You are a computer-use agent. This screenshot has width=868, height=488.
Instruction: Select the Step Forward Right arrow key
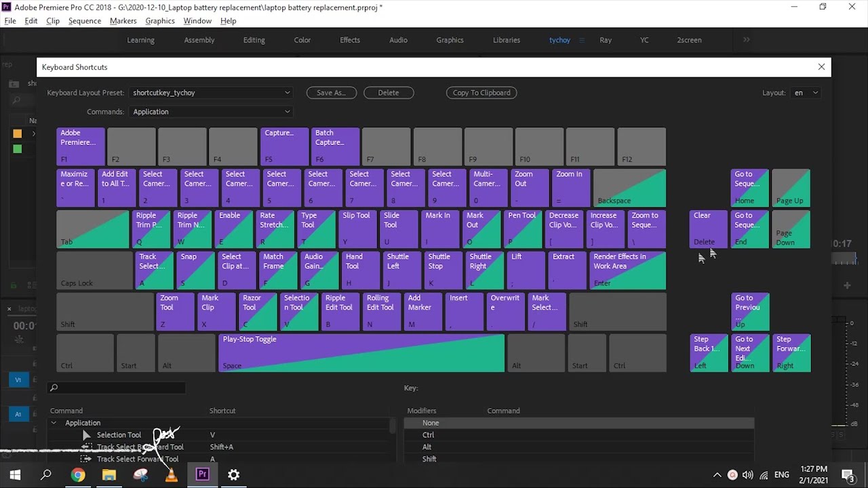(791, 352)
